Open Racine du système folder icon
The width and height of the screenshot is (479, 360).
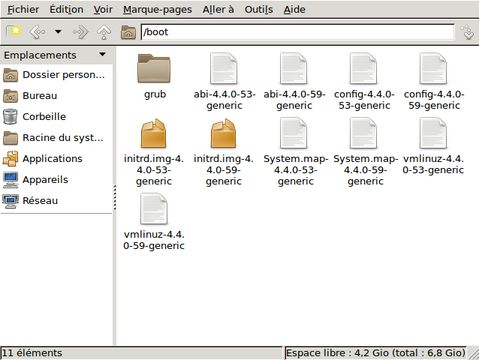10,138
